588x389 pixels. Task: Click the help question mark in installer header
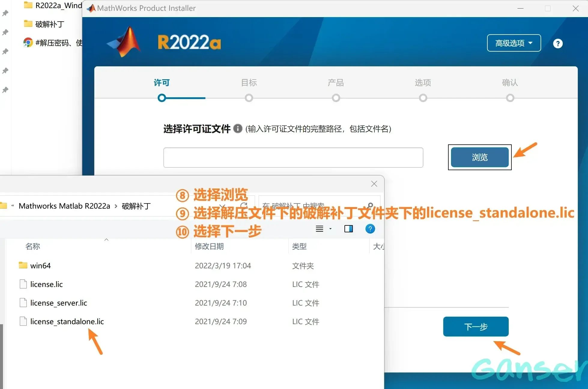coord(558,44)
